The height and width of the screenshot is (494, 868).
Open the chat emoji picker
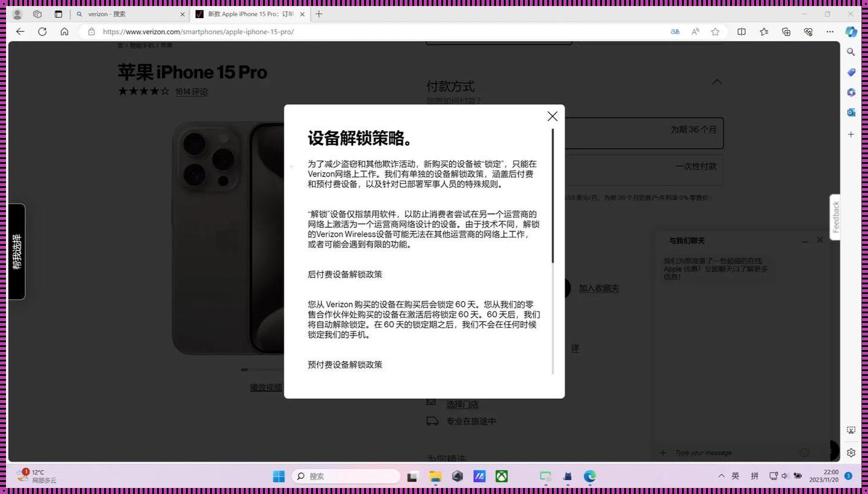[804, 452]
